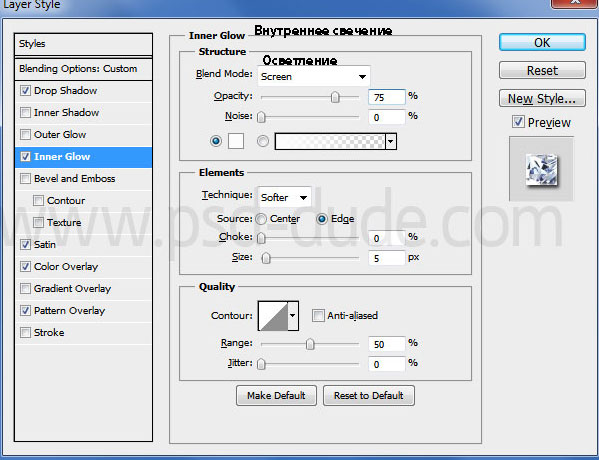The width and height of the screenshot is (599, 460).
Task: Focus the Jitter percent field
Action: tap(387, 364)
